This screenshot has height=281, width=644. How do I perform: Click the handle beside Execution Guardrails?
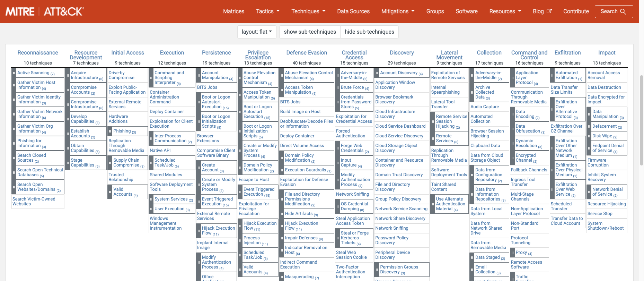click(x=282, y=170)
